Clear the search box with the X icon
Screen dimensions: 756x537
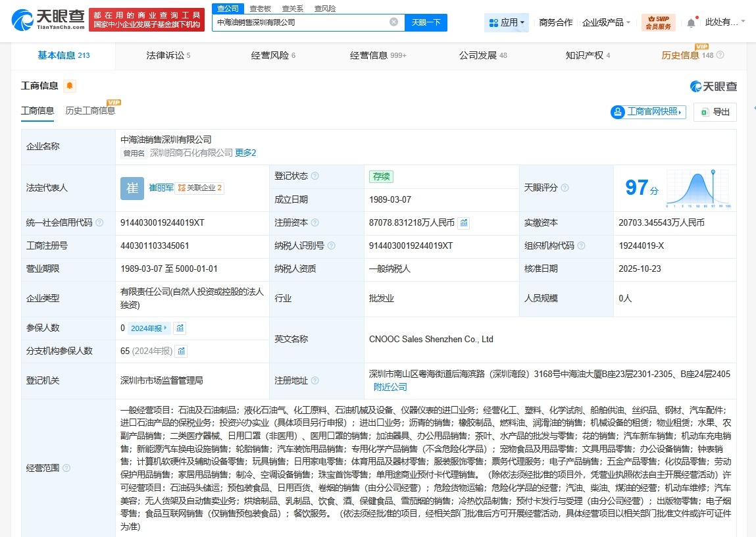[x=394, y=22]
